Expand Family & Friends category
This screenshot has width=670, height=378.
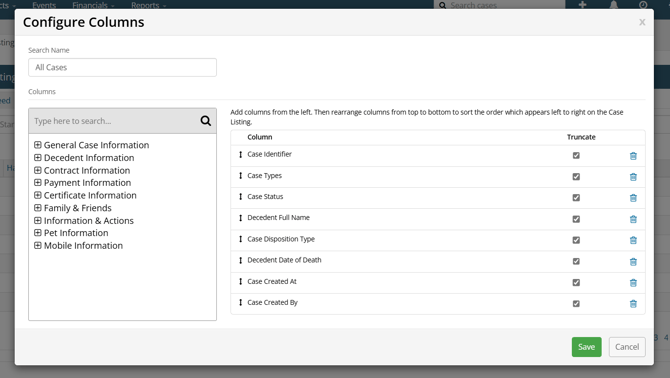click(x=38, y=208)
